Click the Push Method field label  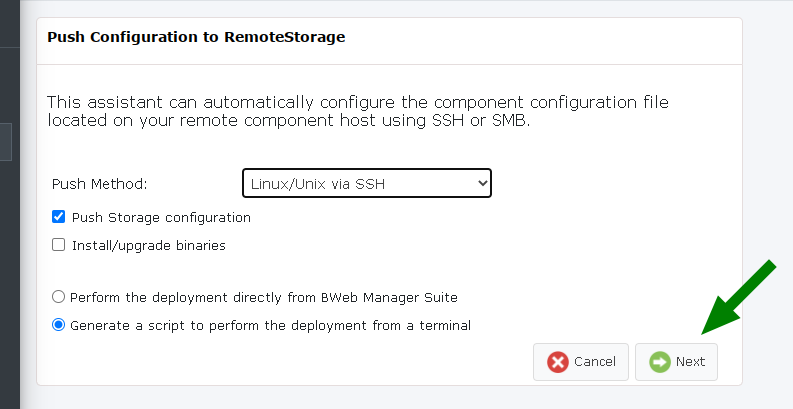pos(100,184)
